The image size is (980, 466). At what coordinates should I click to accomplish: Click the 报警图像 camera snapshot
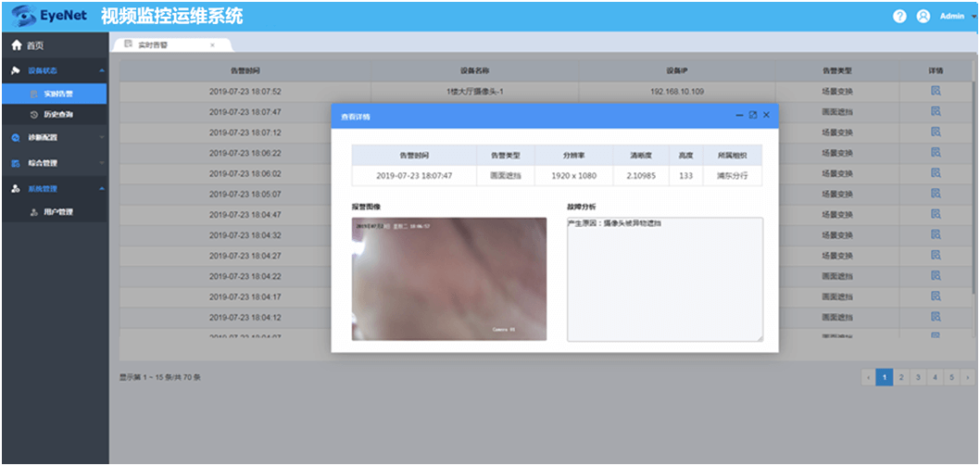pyautogui.click(x=448, y=279)
